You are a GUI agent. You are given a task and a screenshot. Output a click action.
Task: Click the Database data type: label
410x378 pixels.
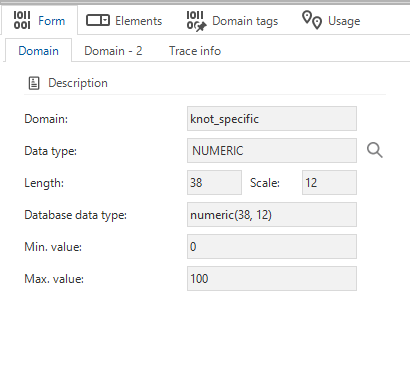75,215
